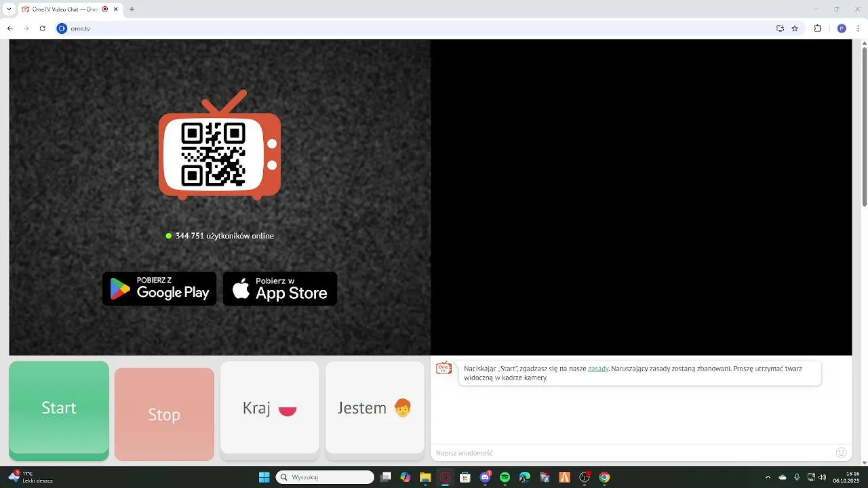The height and width of the screenshot is (488, 868).
Task: Open Task View from the taskbar
Action: tap(386, 477)
